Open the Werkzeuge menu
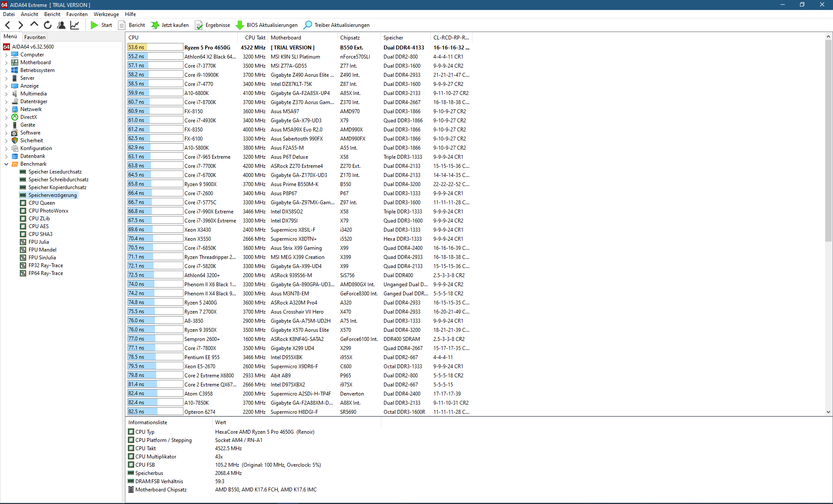Viewport: 833px width, 504px height. pyautogui.click(x=106, y=14)
